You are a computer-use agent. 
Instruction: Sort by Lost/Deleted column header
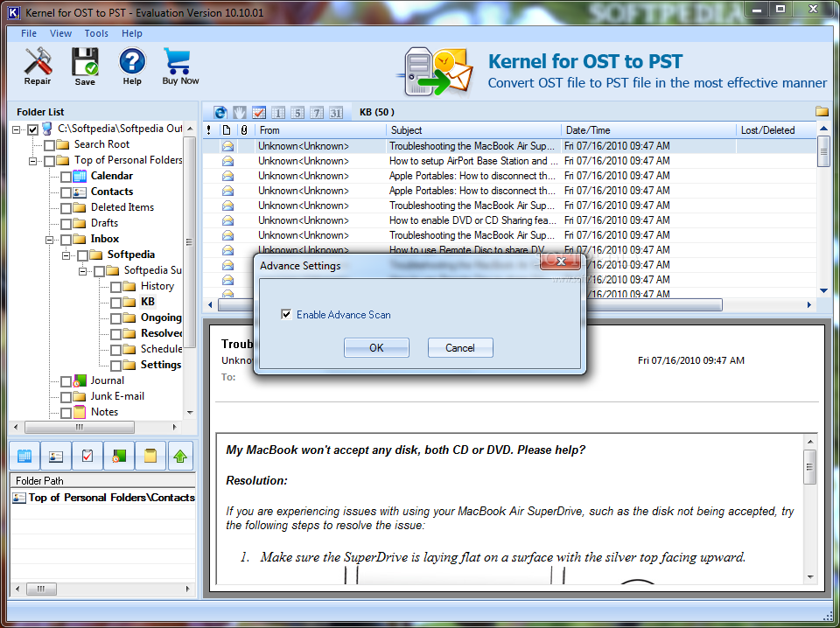(x=776, y=130)
